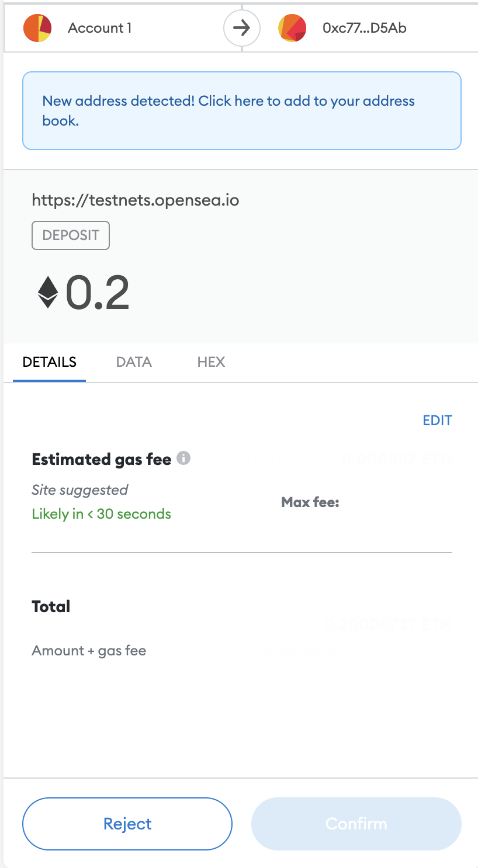Click the arrow icon between accounts
The height and width of the screenshot is (868, 478).
[x=241, y=28]
